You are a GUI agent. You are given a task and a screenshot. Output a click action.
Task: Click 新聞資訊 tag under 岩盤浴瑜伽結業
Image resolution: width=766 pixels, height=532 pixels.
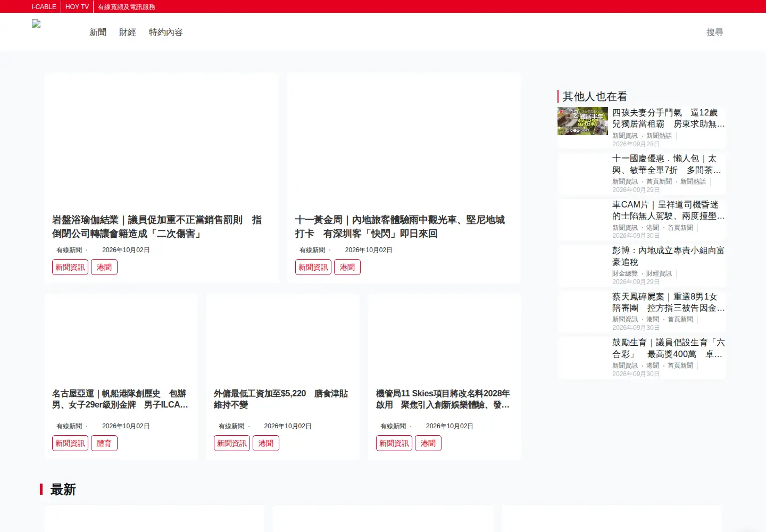coord(70,267)
